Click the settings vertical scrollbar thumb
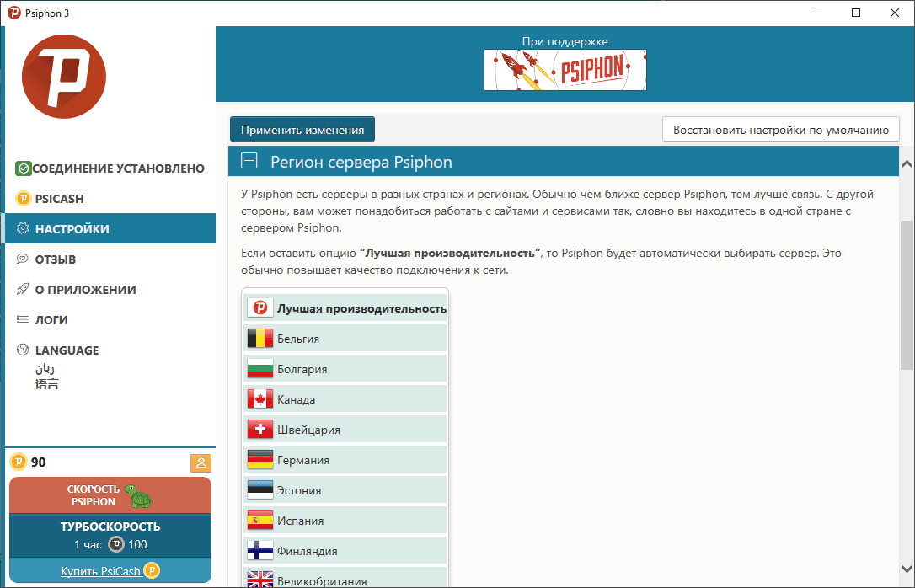Screen dimensions: 915x588 tap(907, 295)
